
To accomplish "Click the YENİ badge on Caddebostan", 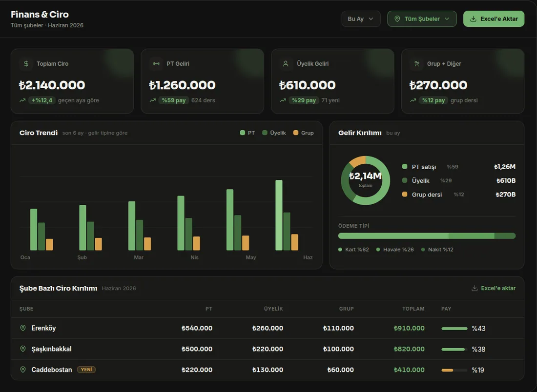I will click(86, 370).
